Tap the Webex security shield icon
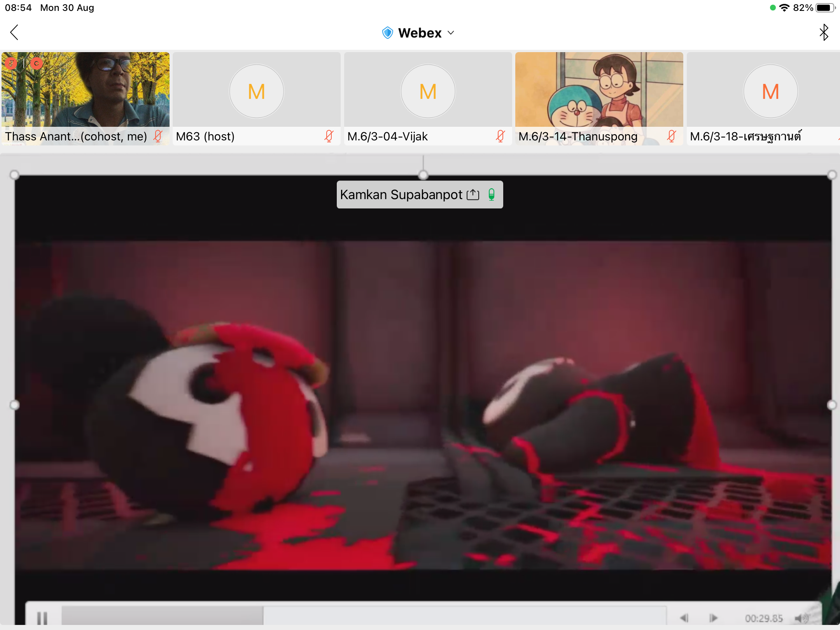This screenshot has height=630, width=840. [x=387, y=33]
